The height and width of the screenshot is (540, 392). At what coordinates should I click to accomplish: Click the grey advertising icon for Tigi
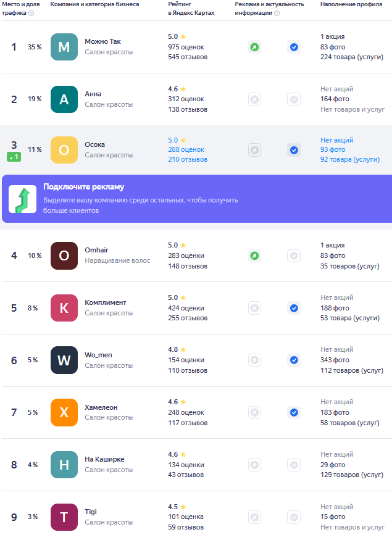(254, 517)
